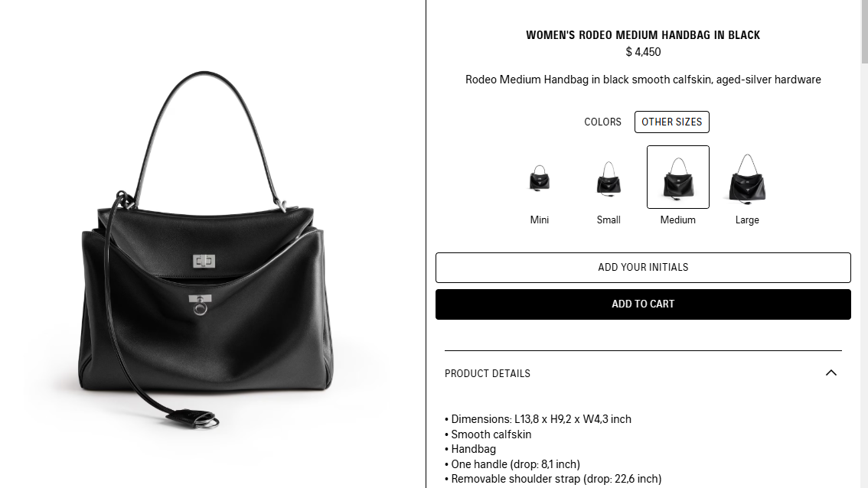The height and width of the screenshot is (488, 868).
Task: Click the Small size label
Action: 609,220
